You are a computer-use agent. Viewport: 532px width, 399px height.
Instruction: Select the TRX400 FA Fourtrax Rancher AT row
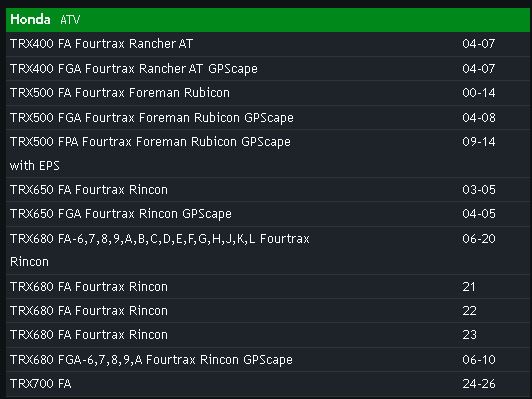point(268,44)
